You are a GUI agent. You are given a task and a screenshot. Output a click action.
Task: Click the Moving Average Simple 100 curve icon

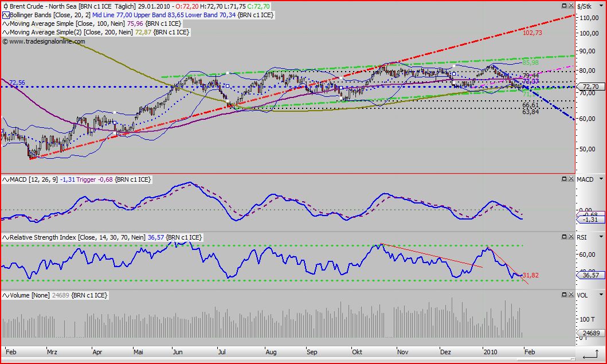tap(6, 24)
